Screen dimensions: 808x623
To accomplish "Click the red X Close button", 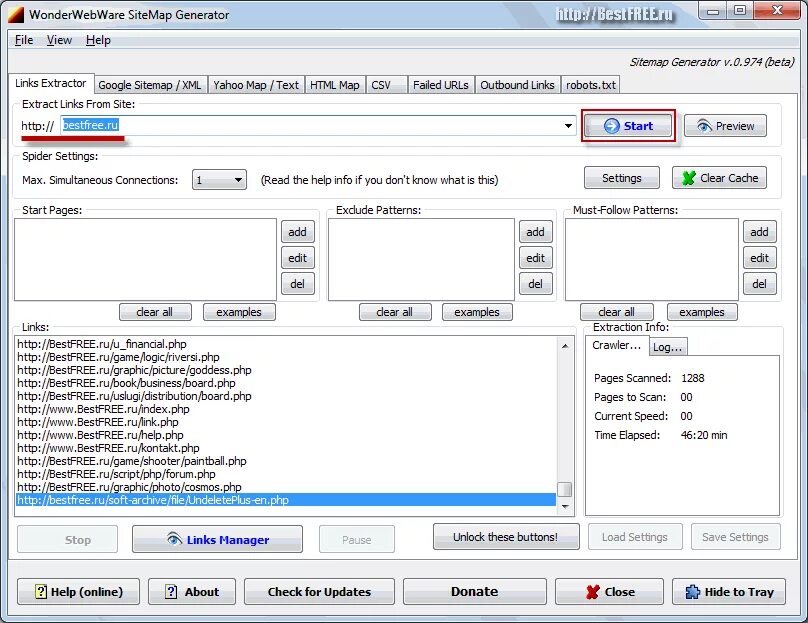I will (x=610, y=592).
